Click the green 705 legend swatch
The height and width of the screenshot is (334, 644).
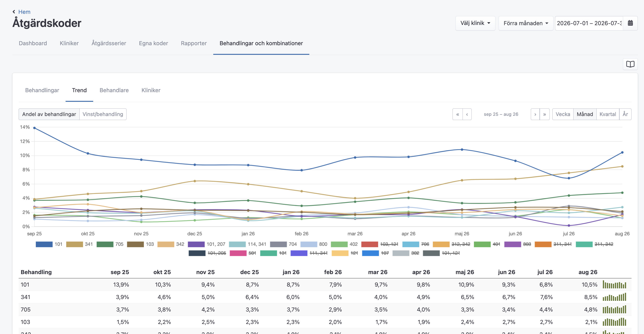pos(105,244)
